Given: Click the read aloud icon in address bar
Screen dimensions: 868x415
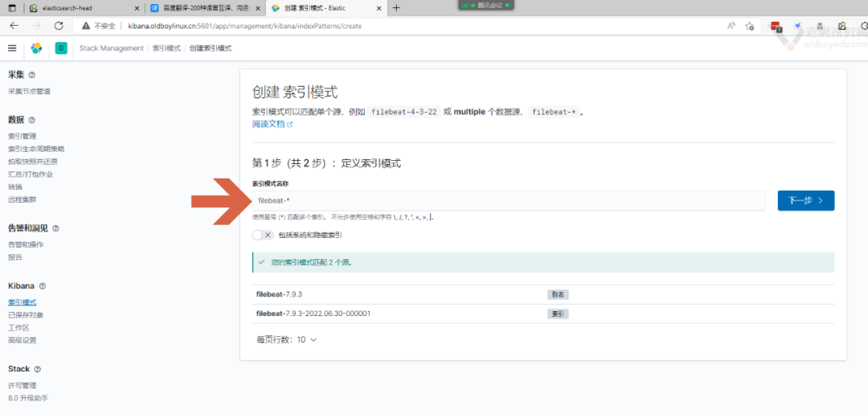Looking at the screenshot, I should click(x=731, y=26).
